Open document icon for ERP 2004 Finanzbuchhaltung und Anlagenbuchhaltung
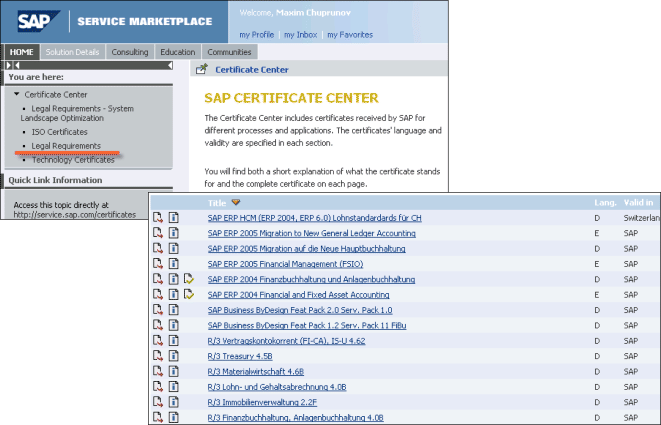This screenshot has width=661, height=425. click(158, 279)
